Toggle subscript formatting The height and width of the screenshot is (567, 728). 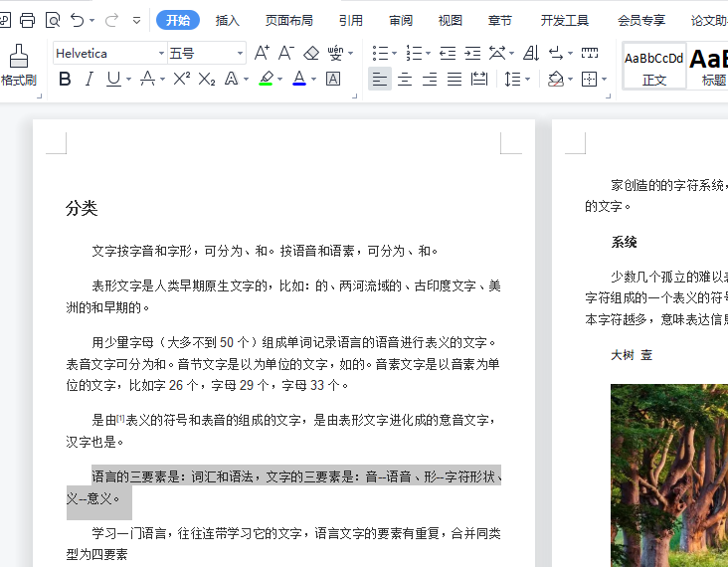click(x=207, y=79)
